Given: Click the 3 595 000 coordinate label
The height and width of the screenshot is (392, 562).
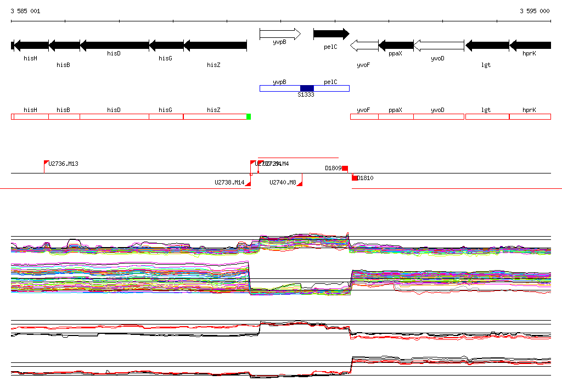Looking at the screenshot, I should [x=534, y=11].
